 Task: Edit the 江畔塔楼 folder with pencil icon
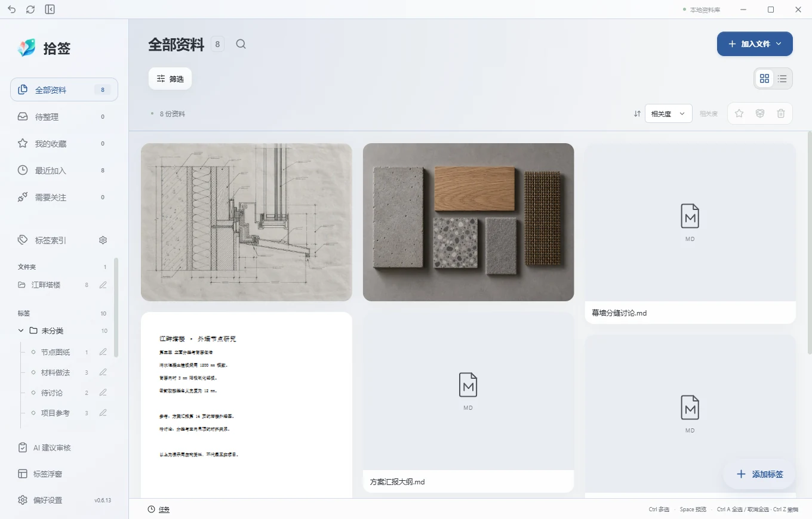(x=103, y=285)
